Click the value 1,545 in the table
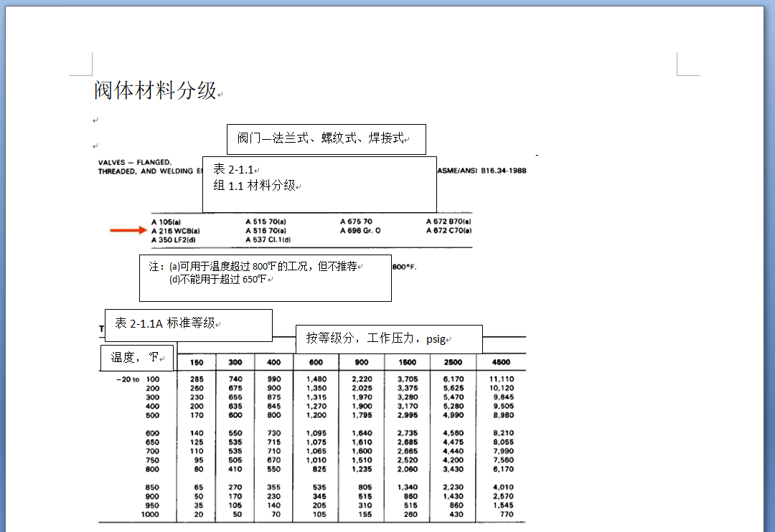The height and width of the screenshot is (532, 775). (503, 505)
